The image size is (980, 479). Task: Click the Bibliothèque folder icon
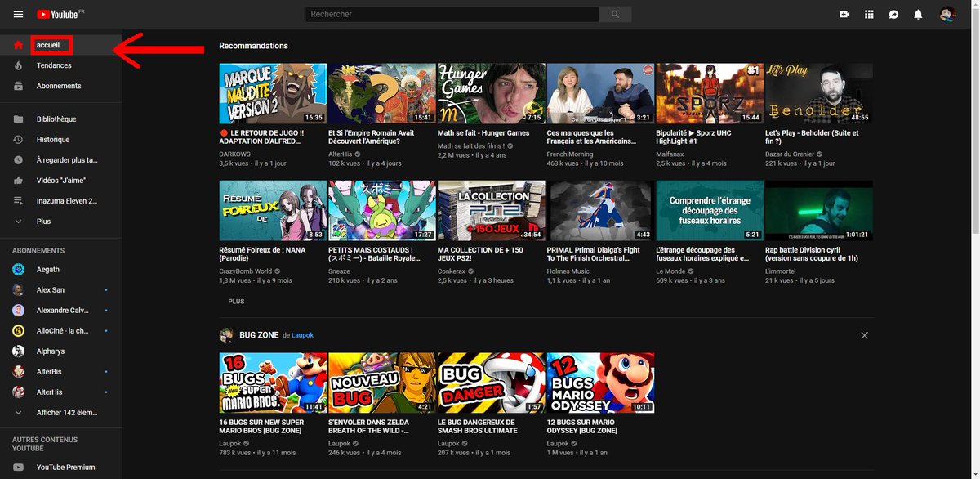pyautogui.click(x=18, y=119)
